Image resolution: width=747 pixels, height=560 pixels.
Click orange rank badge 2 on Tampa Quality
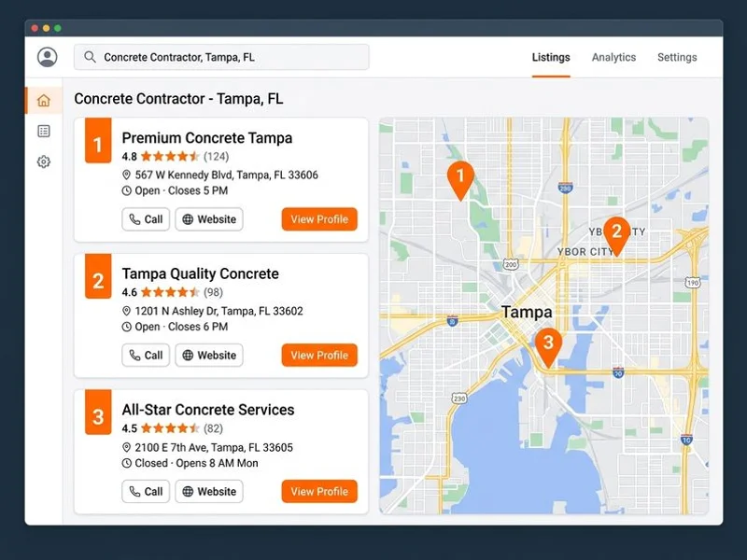[98, 276]
